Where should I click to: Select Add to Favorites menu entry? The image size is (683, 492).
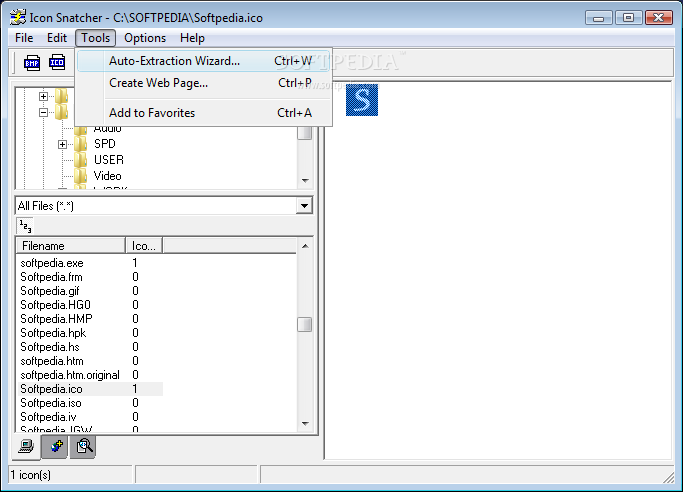click(204, 113)
